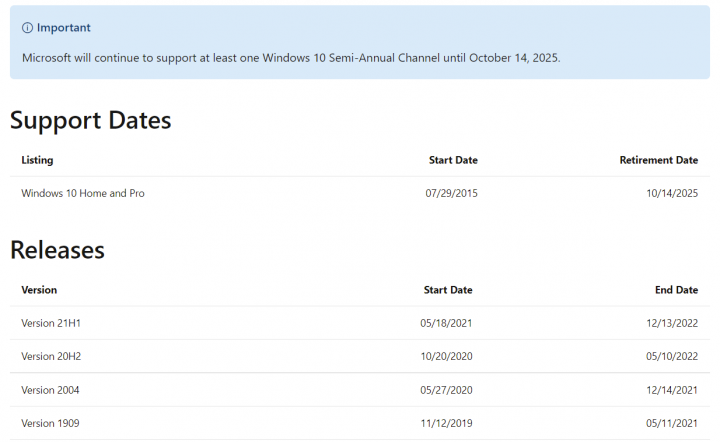Screen dimensions: 720x442
Task: Click the Important info circle icon
Action: pyautogui.click(x=28, y=28)
